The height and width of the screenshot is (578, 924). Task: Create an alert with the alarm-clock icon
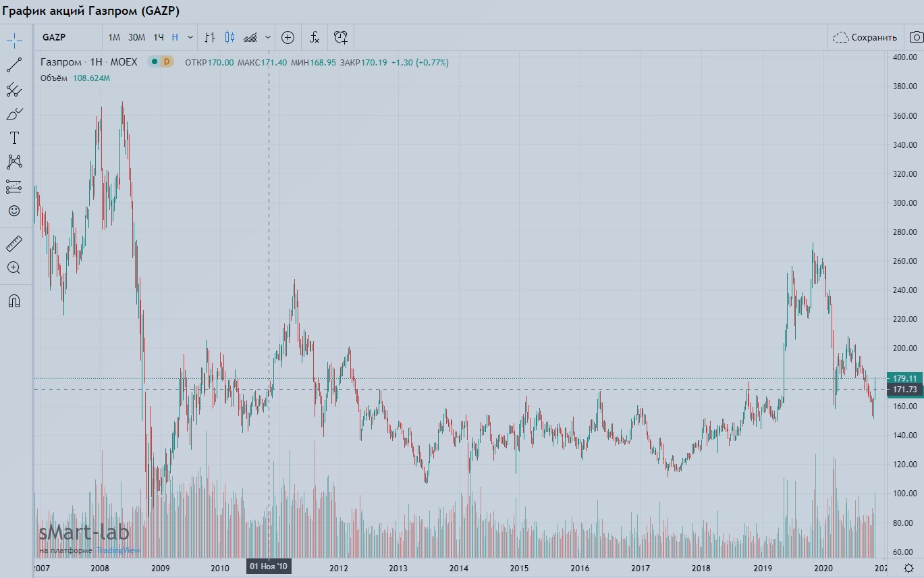tap(341, 37)
